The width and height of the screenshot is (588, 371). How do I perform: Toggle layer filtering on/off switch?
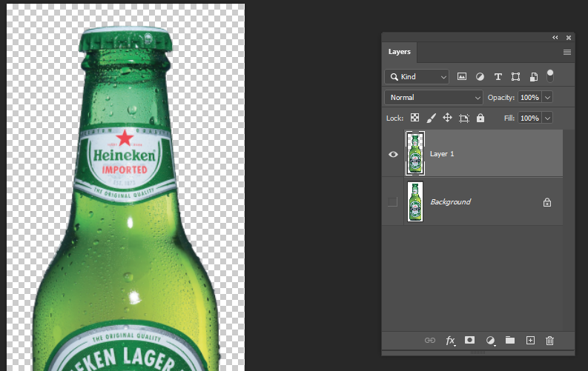[x=549, y=76]
